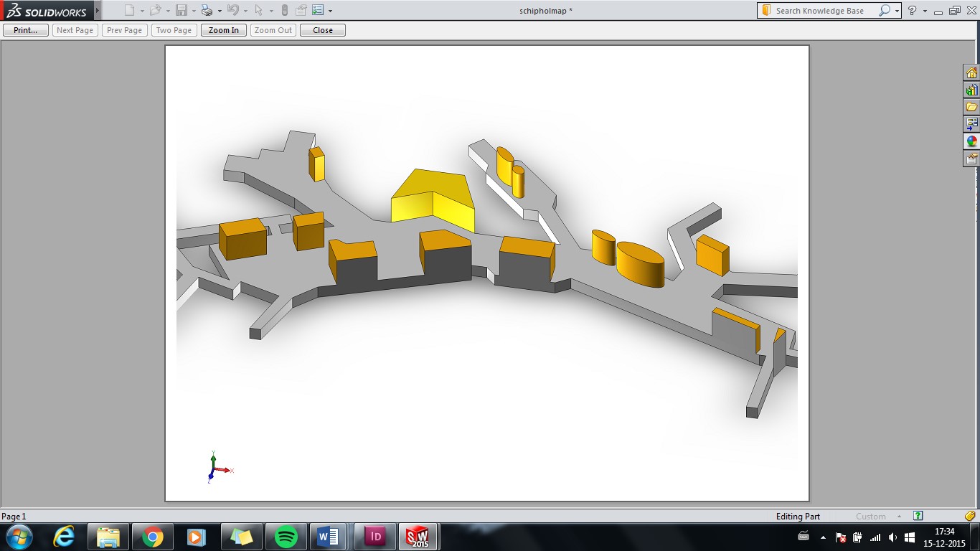This screenshot has width=980, height=551.
Task: Open Windows Media Player from taskbar
Action: click(197, 537)
